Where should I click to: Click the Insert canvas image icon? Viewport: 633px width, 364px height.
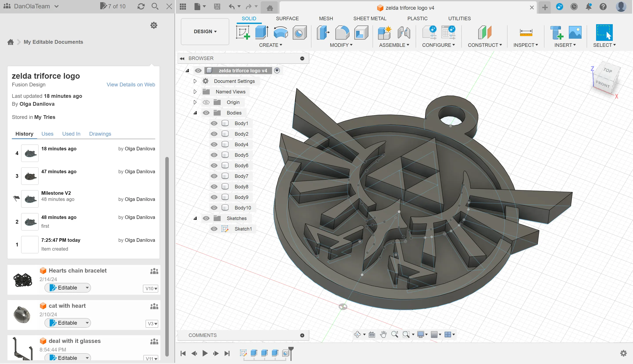pyautogui.click(x=575, y=33)
